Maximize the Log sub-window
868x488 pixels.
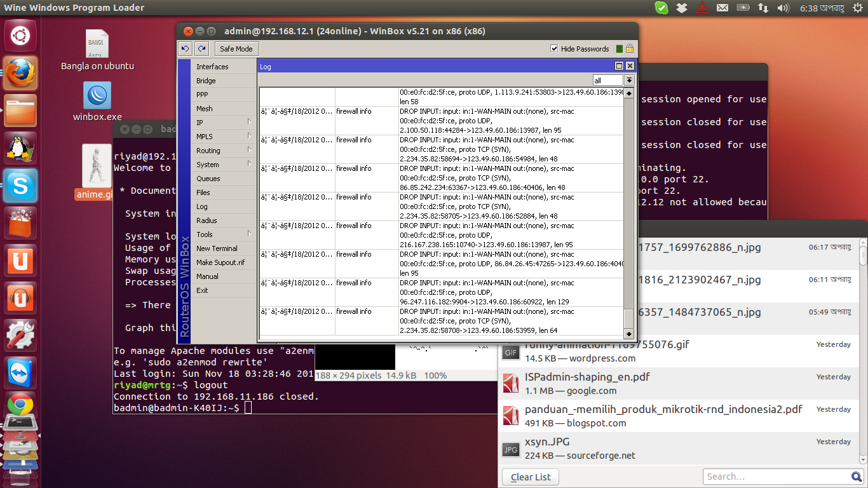(x=619, y=66)
